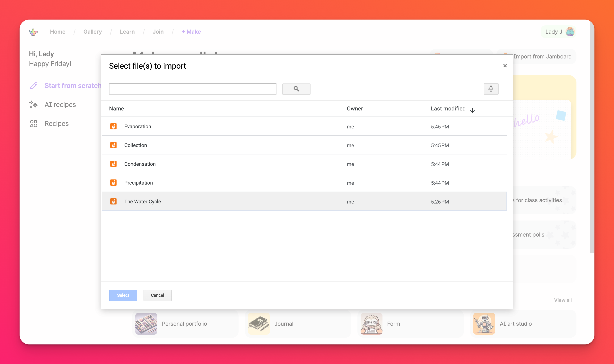The image size is (614, 364).
Task: Sort files by Owner column header
Action: (355, 109)
